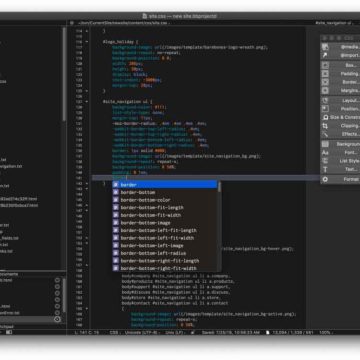Open the site.css file path popup in navigation bar
Screen dimensions: 360x360
(x=125, y=23)
